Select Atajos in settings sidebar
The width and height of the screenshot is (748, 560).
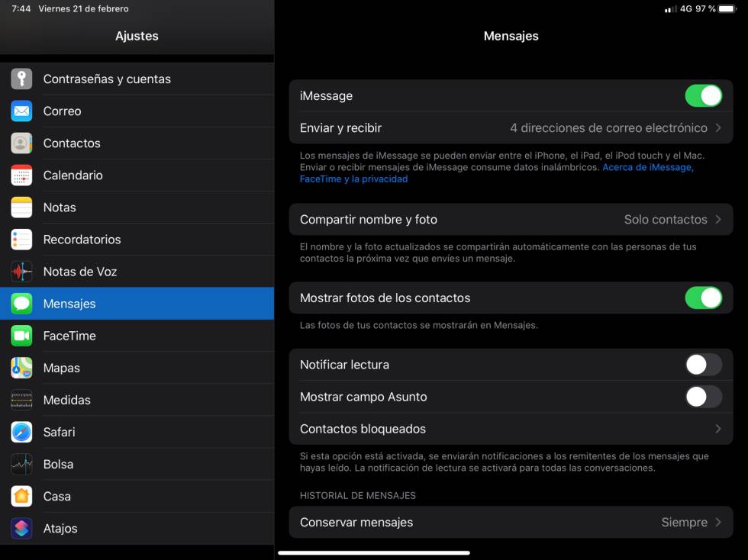coord(137,529)
